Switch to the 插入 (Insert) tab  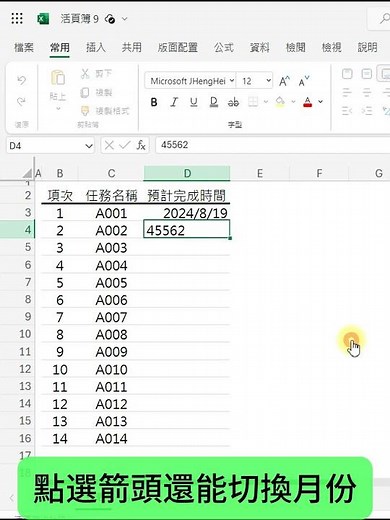pos(96,48)
